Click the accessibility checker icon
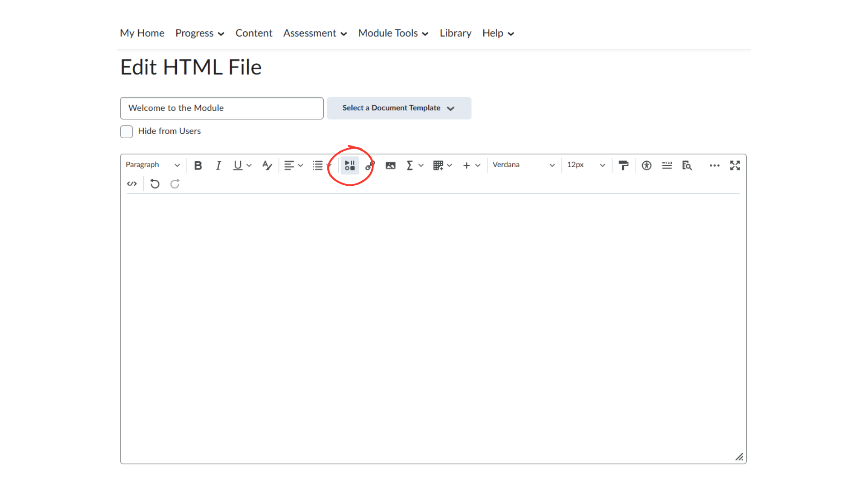 click(646, 165)
